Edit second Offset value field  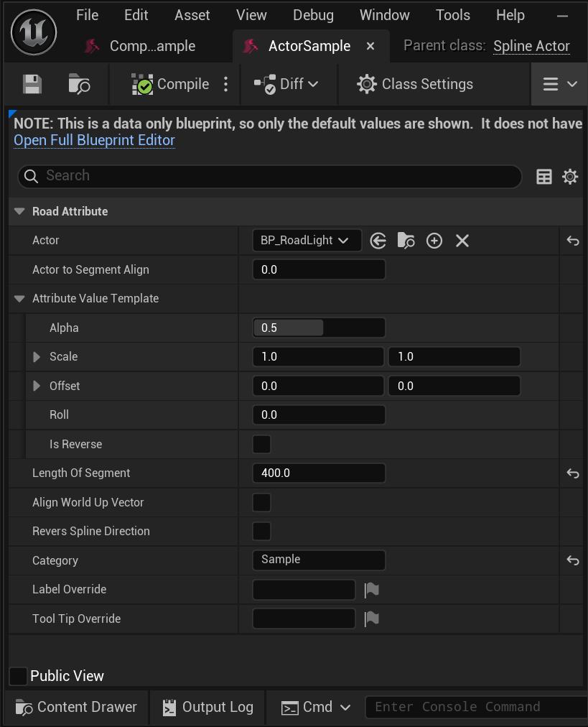[x=454, y=386]
